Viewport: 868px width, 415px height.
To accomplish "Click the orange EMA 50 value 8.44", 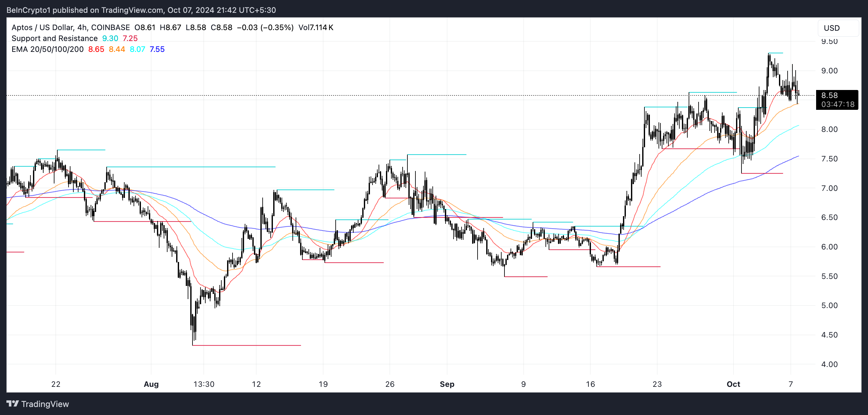I will tap(117, 49).
